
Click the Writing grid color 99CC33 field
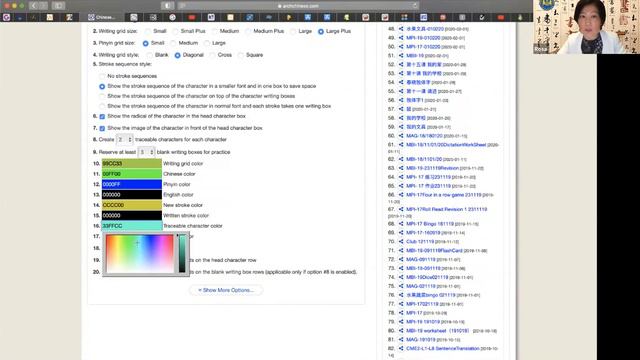(131, 163)
